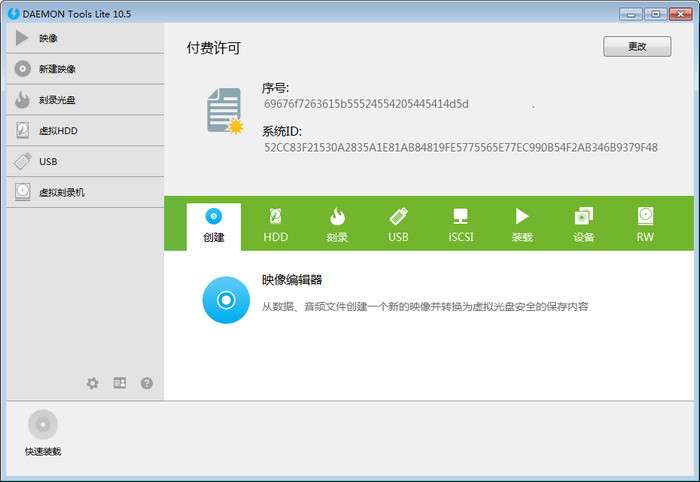
Task: Click the 快速装载 label
Action: pos(43,452)
